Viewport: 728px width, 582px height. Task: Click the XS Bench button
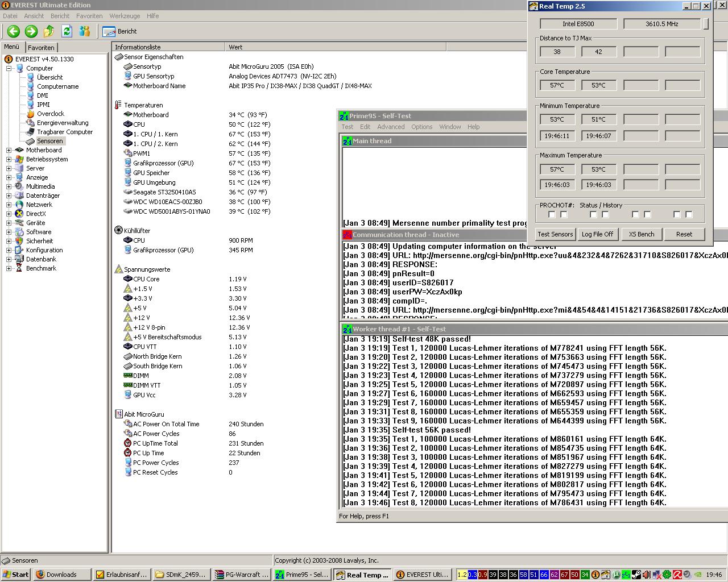pyautogui.click(x=642, y=234)
